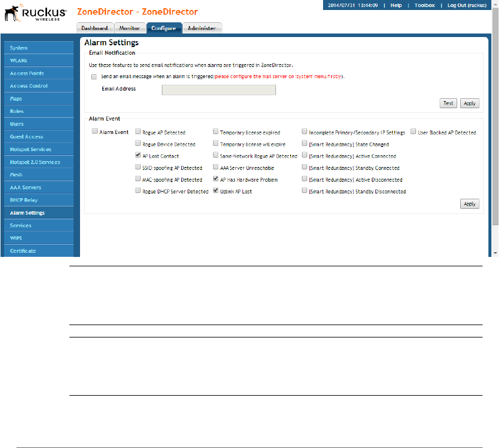This screenshot has width=499, height=448.
Task: Select Mesh in the sidebar
Action: pyautogui.click(x=39, y=175)
